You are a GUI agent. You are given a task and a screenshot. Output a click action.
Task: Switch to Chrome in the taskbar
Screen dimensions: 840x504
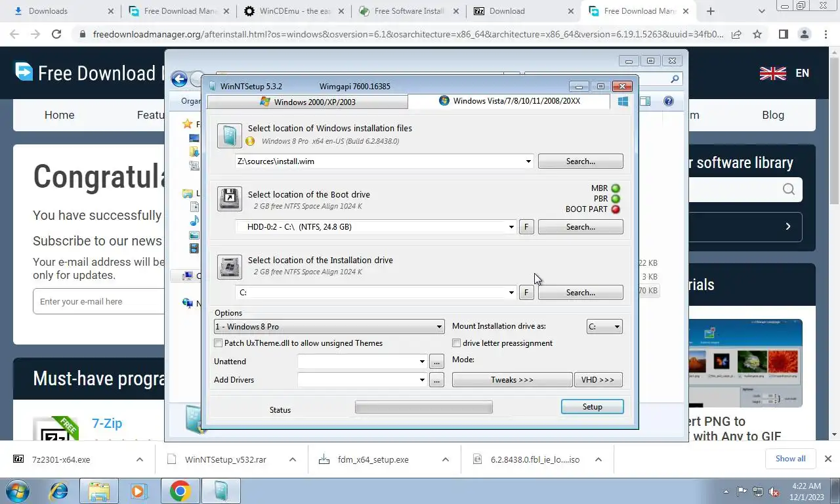180,491
